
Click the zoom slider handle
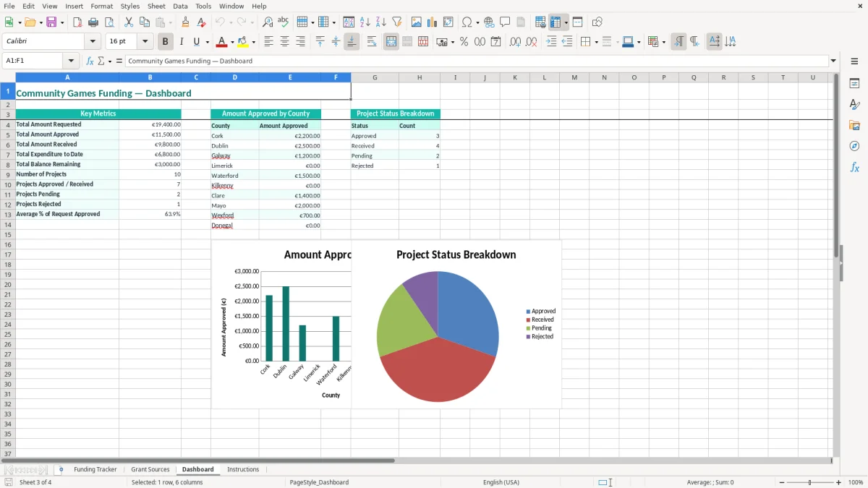pyautogui.click(x=810, y=482)
